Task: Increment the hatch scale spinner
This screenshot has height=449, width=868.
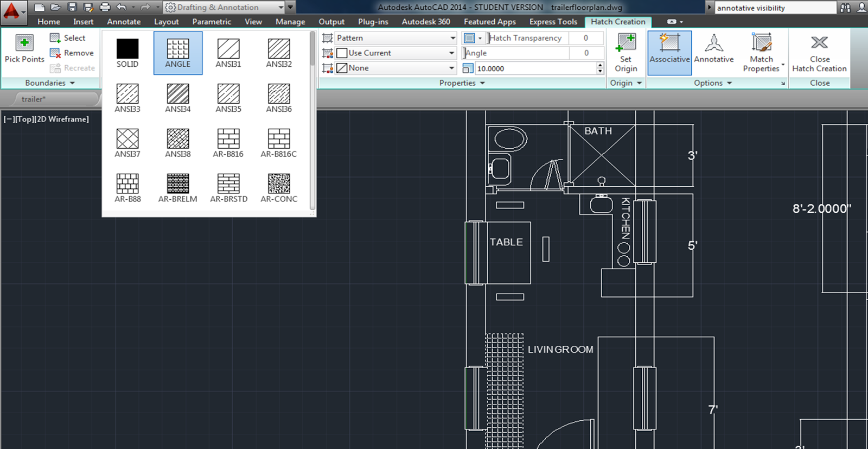Action: pos(600,65)
